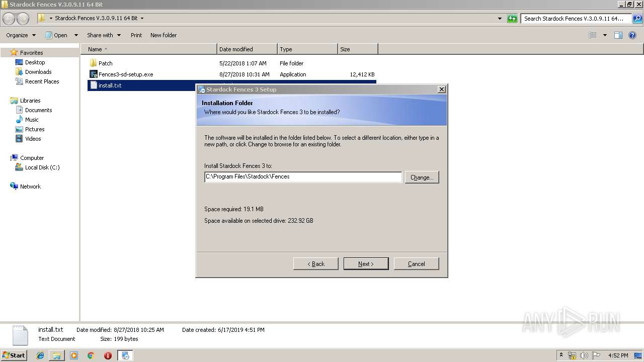Toggle the preview pane icon
This screenshot has width=644, height=362.
618,35
